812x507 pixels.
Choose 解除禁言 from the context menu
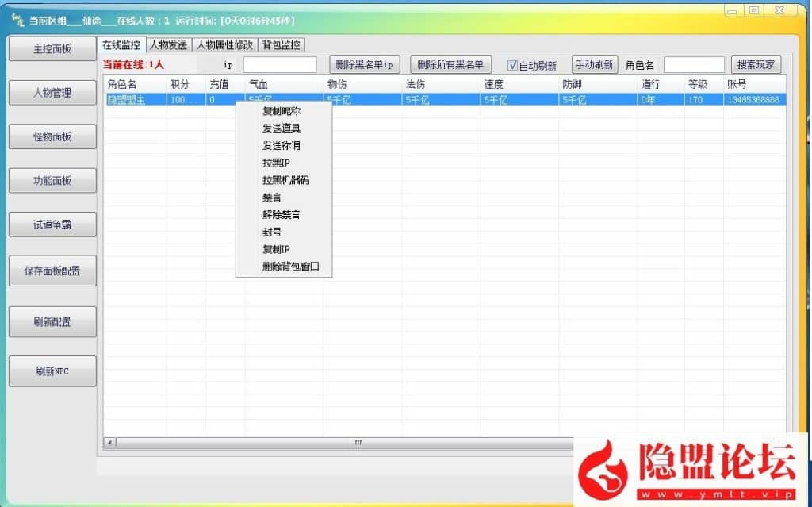[282, 215]
